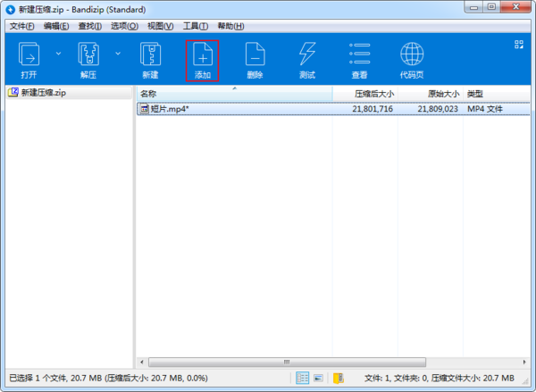
Task: Click the zip icon beside 新建压缩.zip
Action: click(x=13, y=92)
